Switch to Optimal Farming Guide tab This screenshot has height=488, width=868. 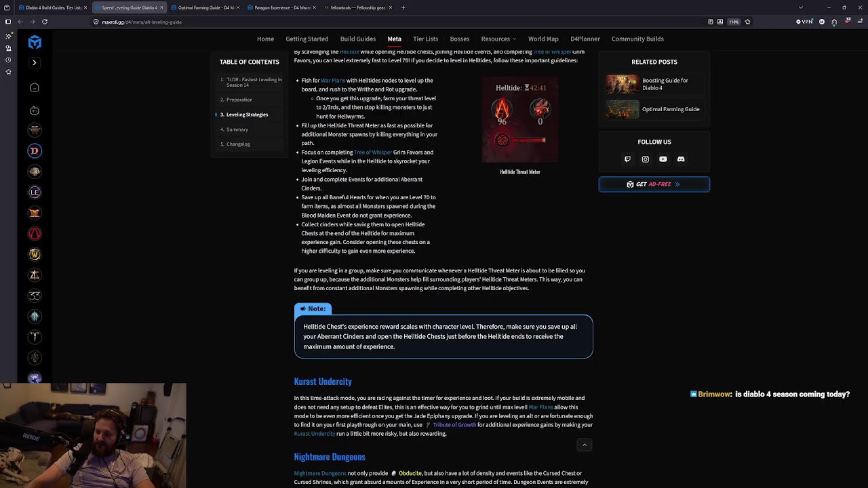pyautogui.click(x=205, y=7)
